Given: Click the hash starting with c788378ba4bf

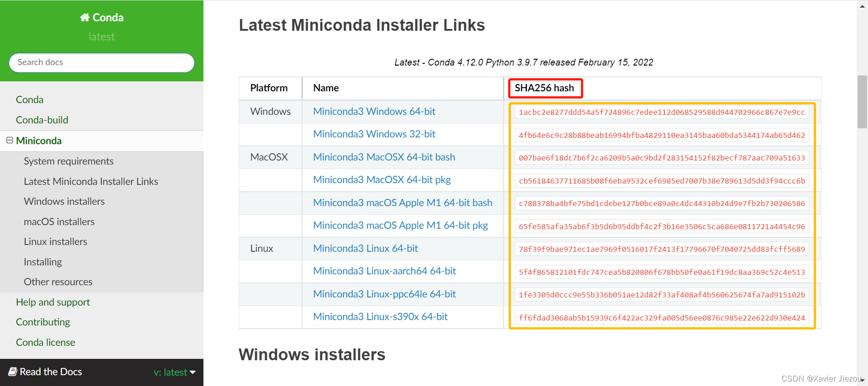Looking at the screenshot, I should click(x=662, y=203).
